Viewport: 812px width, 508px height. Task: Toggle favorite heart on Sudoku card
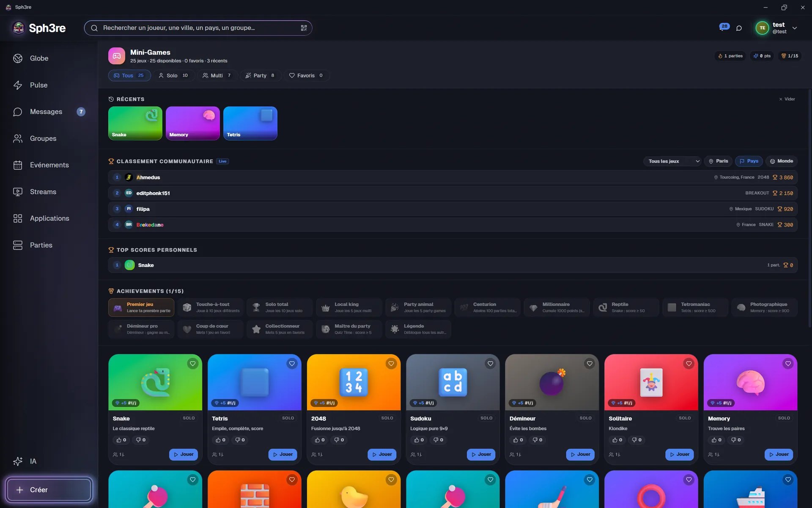(x=490, y=364)
